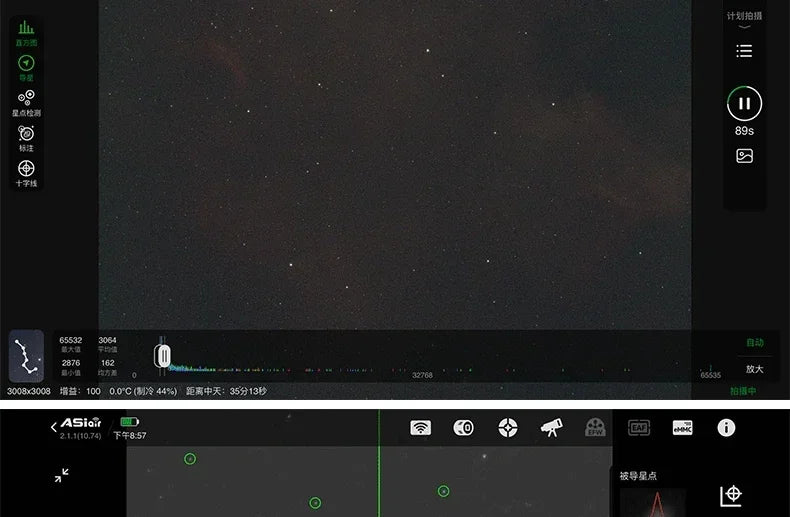
Task: Open the constellation sky map thumbnail
Action: pyautogui.click(x=26, y=356)
